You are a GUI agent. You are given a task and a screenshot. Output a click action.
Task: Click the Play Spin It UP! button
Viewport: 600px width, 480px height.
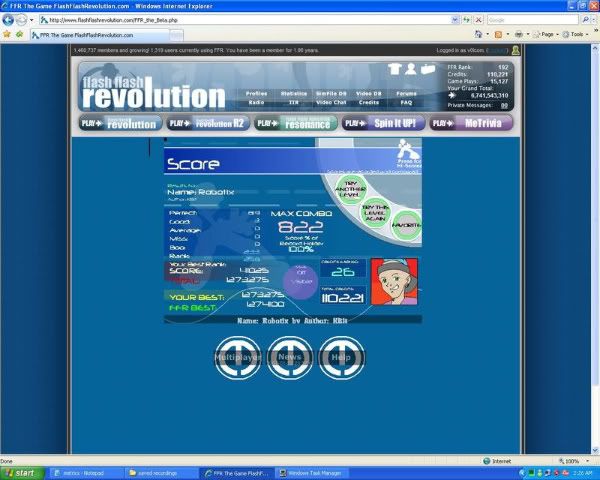pos(383,123)
